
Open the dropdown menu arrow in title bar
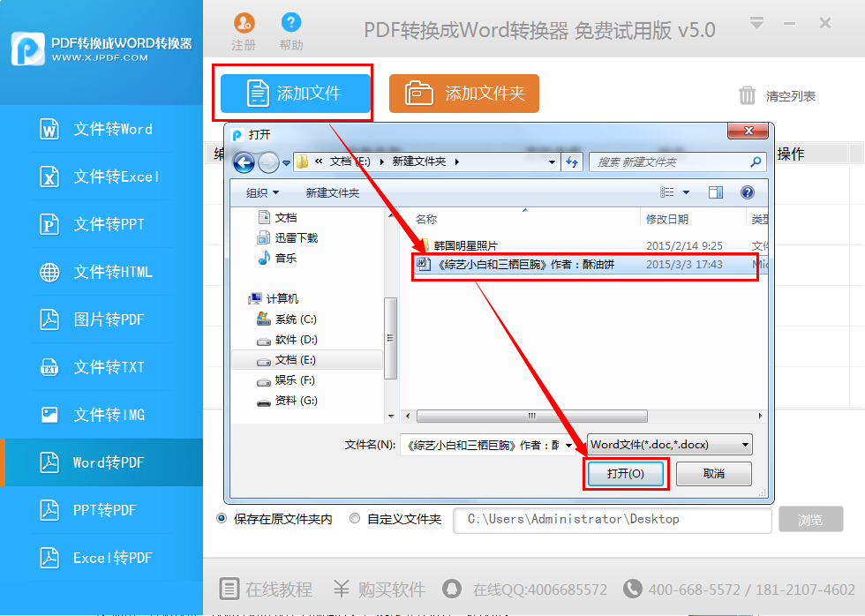tap(756, 23)
